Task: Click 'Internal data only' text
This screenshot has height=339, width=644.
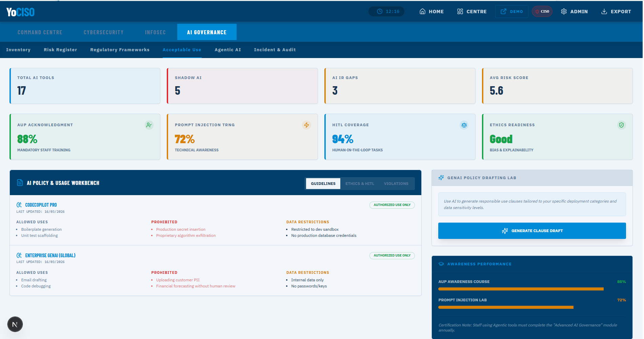Action: (x=307, y=280)
